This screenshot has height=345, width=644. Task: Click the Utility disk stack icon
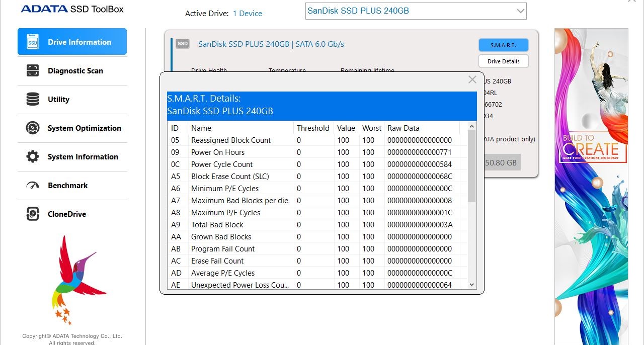[x=32, y=100]
